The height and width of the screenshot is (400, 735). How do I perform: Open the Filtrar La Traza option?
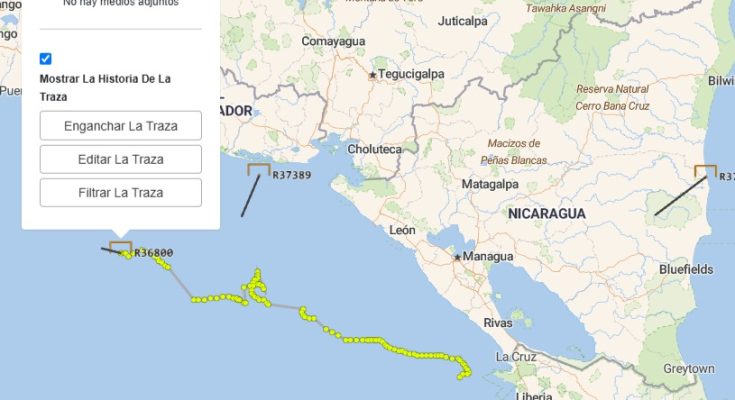pyautogui.click(x=121, y=193)
